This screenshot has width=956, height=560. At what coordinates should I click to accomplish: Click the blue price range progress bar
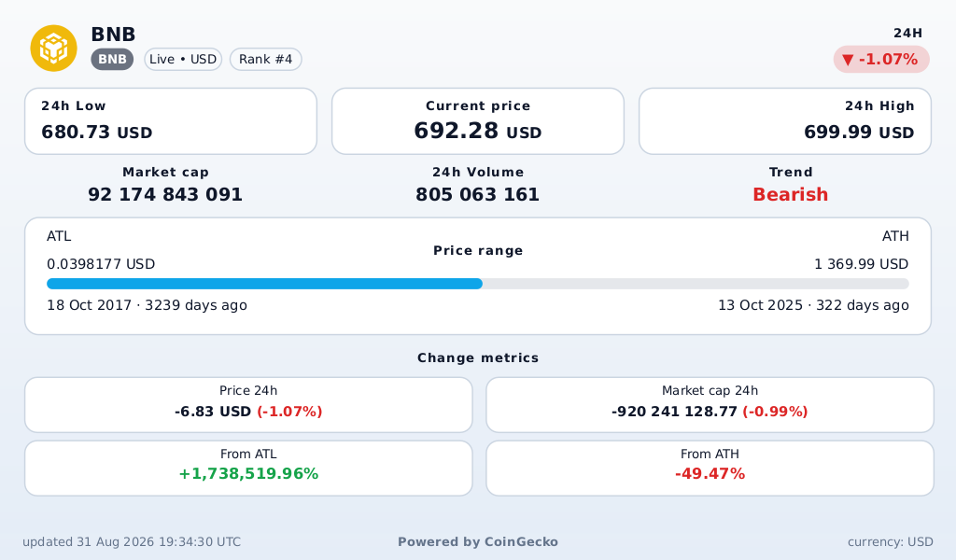click(x=264, y=284)
